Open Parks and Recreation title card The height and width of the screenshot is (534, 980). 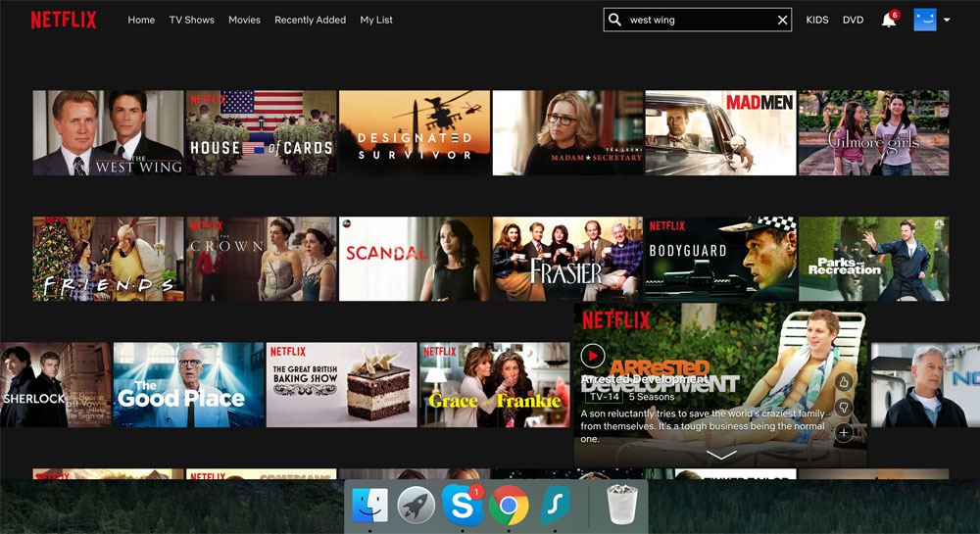(874, 260)
